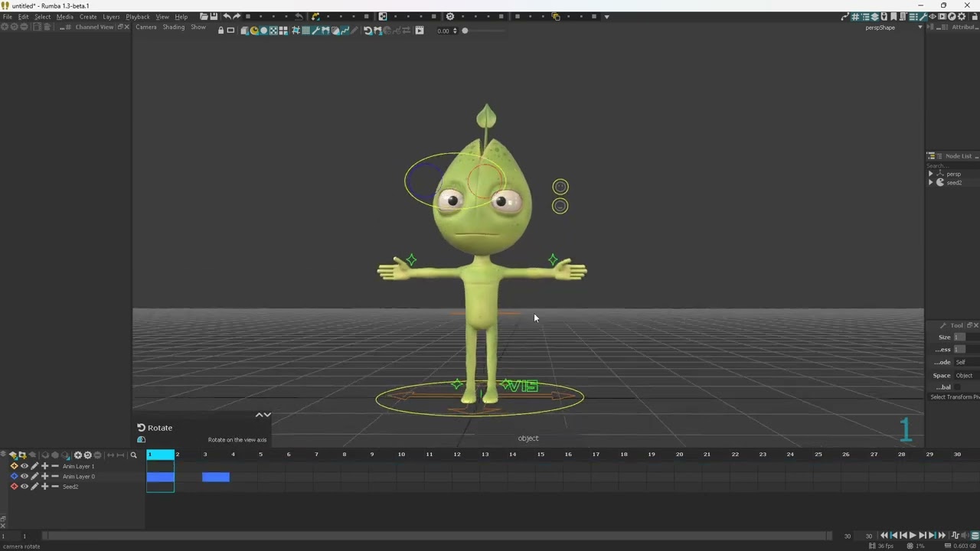This screenshot has height=551, width=980.
Task: Go to last frame in playback controls
Action: pyautogui.click(x=942, y=536)
